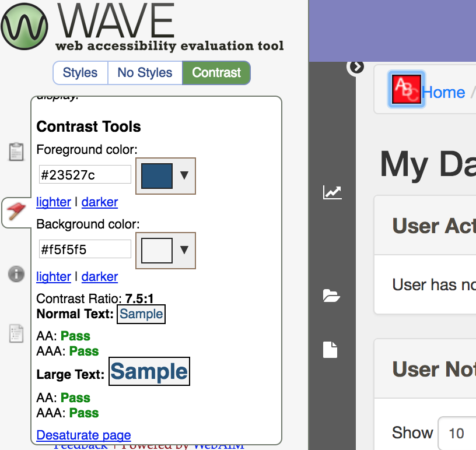Expand the background color picker dropdown arrow
This screenshot has height=450, width=476.
pyautogui.click(x=184, y=249)
